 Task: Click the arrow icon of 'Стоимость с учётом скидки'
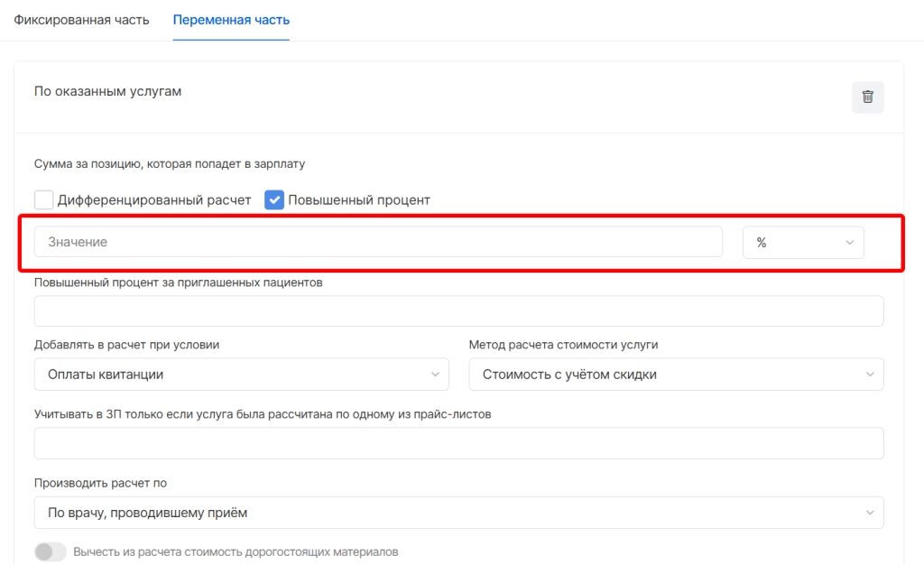pos(869,375)
